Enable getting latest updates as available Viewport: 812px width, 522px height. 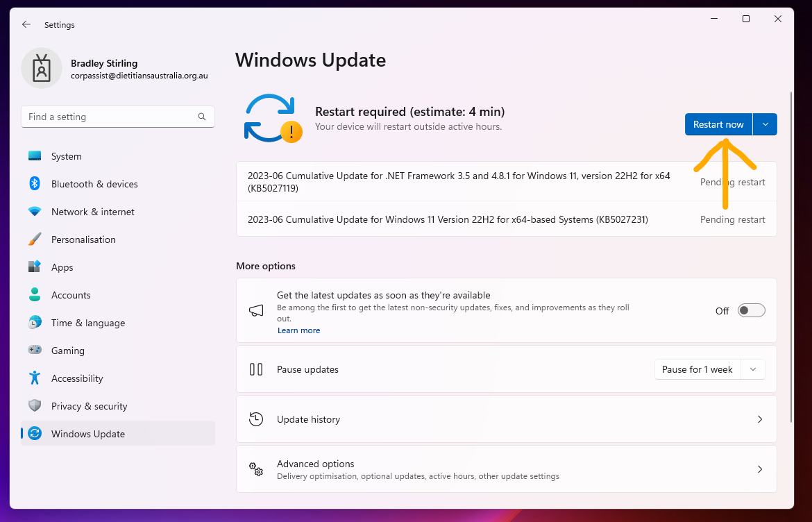point(750,310)
